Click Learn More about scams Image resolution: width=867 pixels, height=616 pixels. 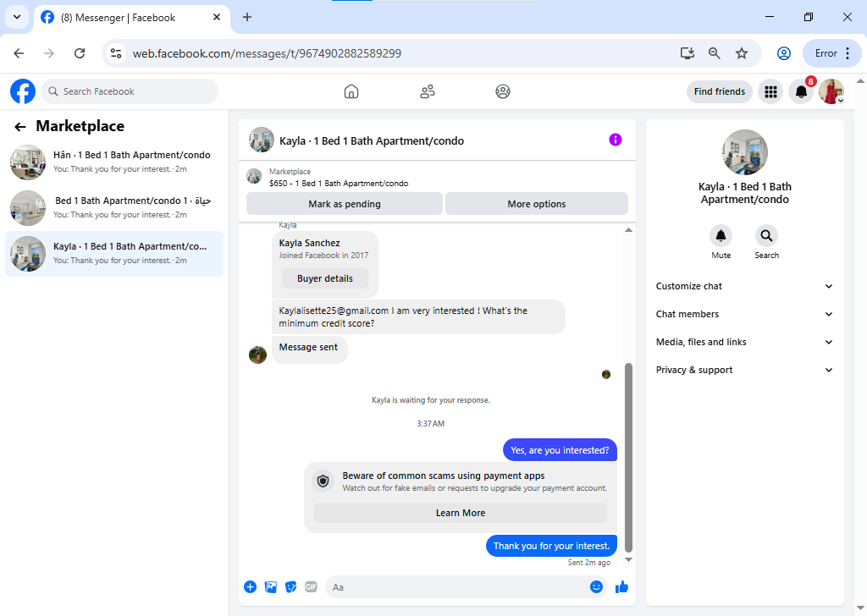460,513
